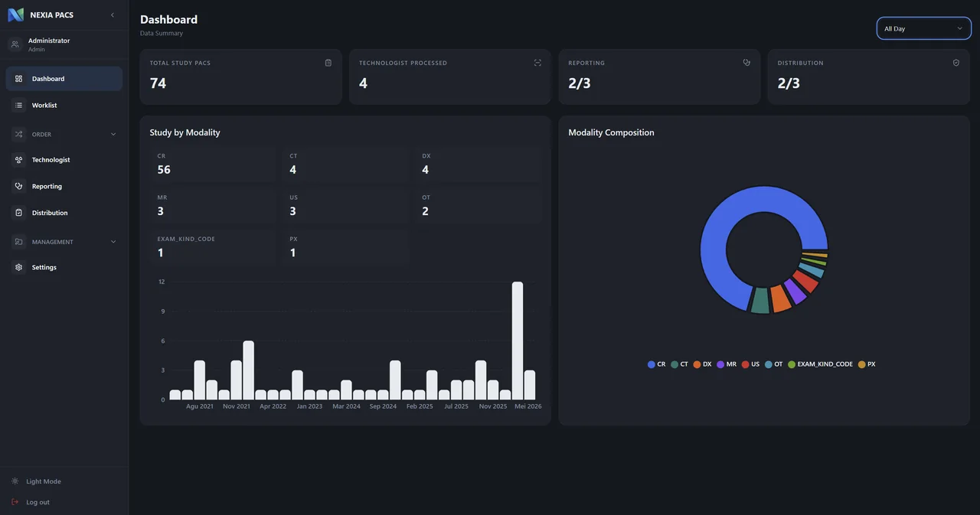Click shield icon on Distribution card
This screenshot has height=515, width=980.
pos(956,63)
